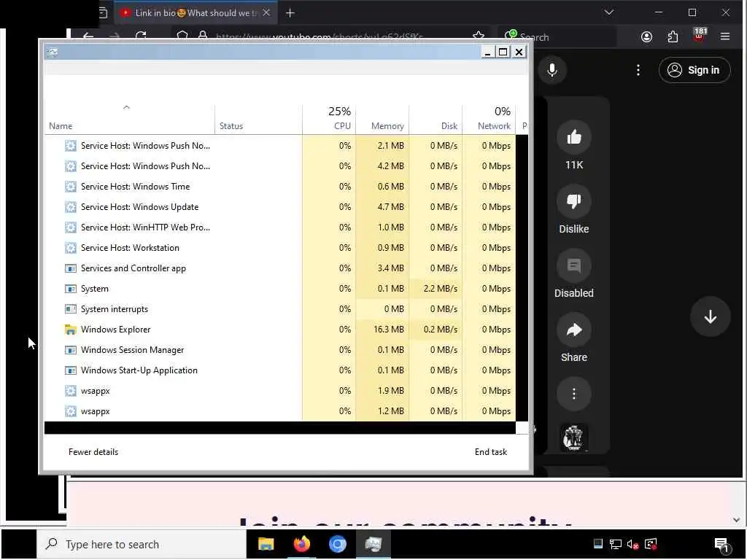Close the 'Link in bio' YouTube tab

click(266, 13)
